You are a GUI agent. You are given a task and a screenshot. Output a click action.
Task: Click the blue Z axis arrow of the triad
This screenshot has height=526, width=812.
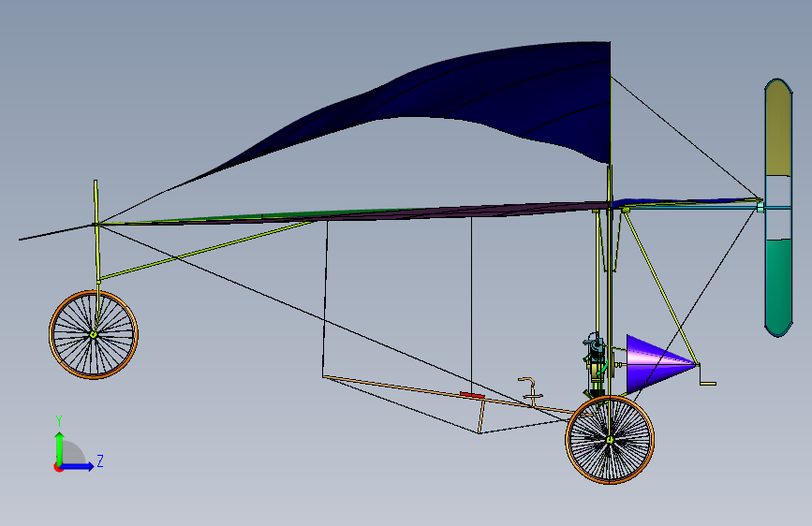[x=78, y=466]
